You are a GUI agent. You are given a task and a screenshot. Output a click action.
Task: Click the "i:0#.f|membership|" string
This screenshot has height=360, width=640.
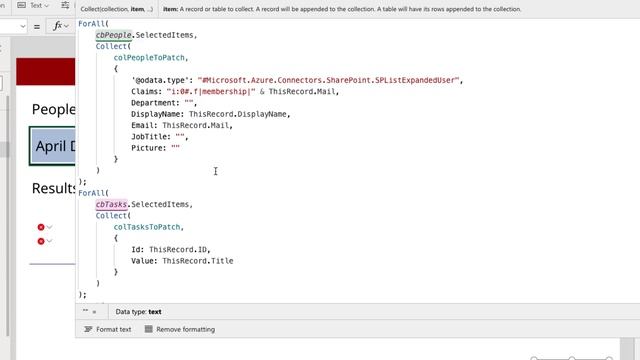(x=211, y=91)
